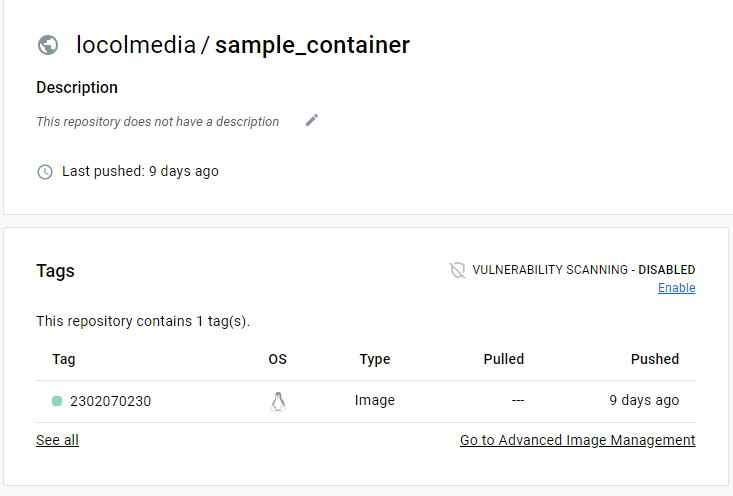
Task: Click the Tags section heading
Action: [x=55, y=271]
